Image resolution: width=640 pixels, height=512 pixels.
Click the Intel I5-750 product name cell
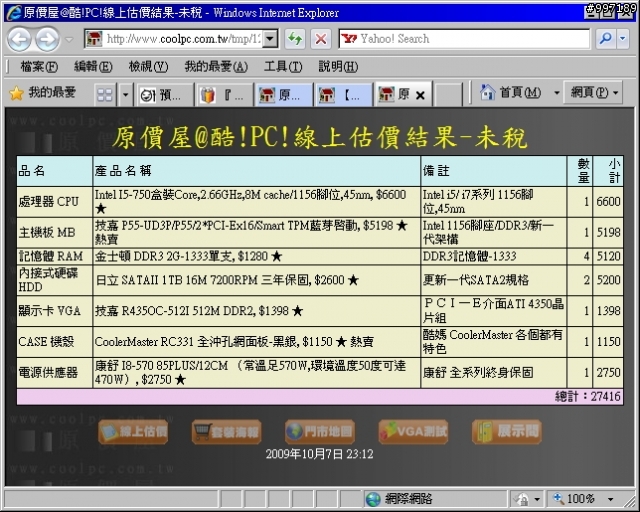coord(256,202)
